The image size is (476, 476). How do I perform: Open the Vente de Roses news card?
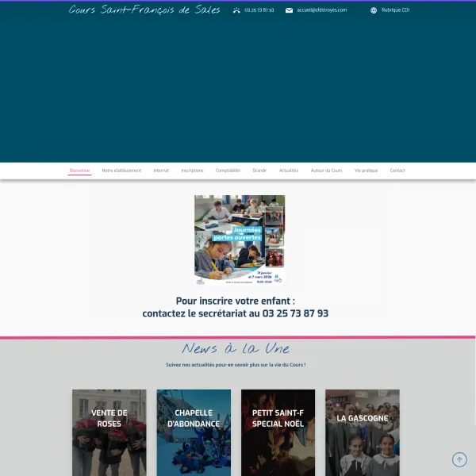109,432
